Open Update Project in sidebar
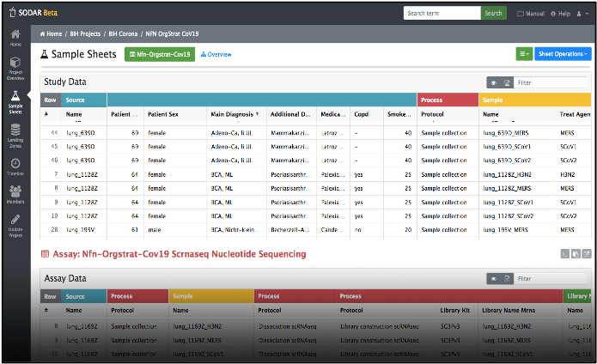 15,226
